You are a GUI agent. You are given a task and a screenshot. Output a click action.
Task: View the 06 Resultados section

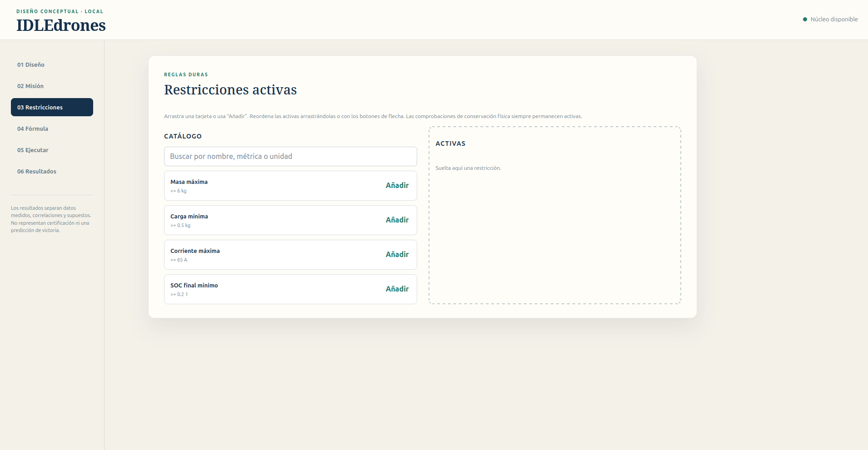coord(52,171)
